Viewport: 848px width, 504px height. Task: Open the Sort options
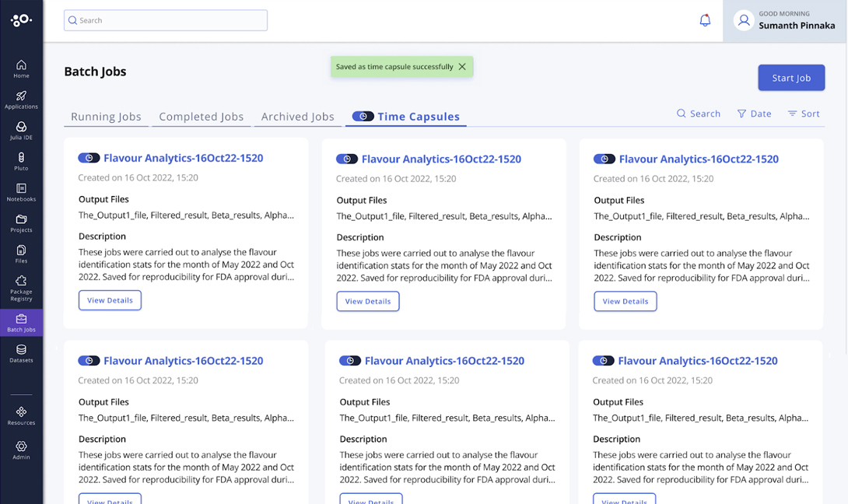click(804, 114)
